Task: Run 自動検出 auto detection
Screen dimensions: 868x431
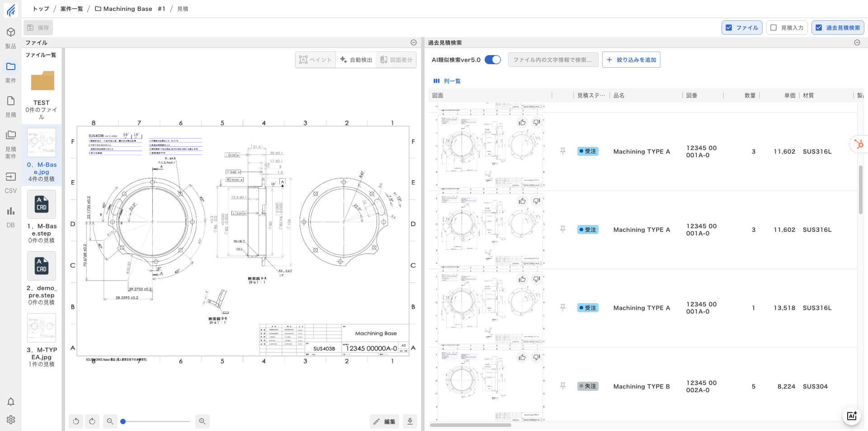Action: pos(356,60)
